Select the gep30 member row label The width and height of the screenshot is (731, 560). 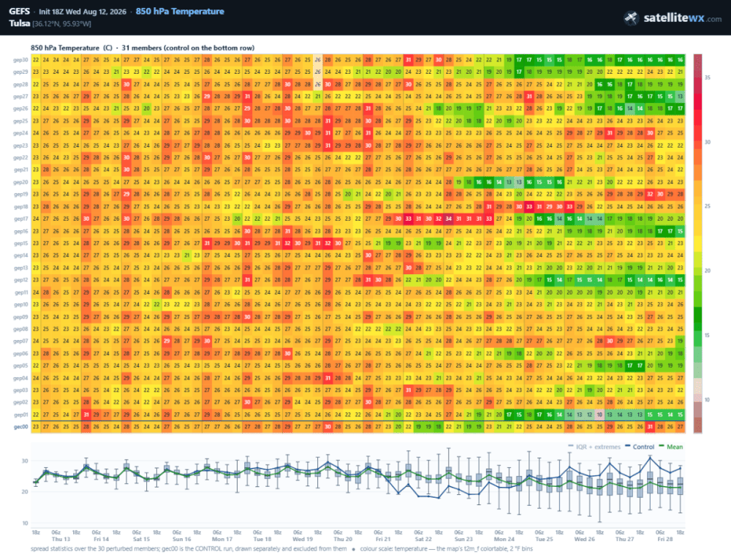[20, 60]
